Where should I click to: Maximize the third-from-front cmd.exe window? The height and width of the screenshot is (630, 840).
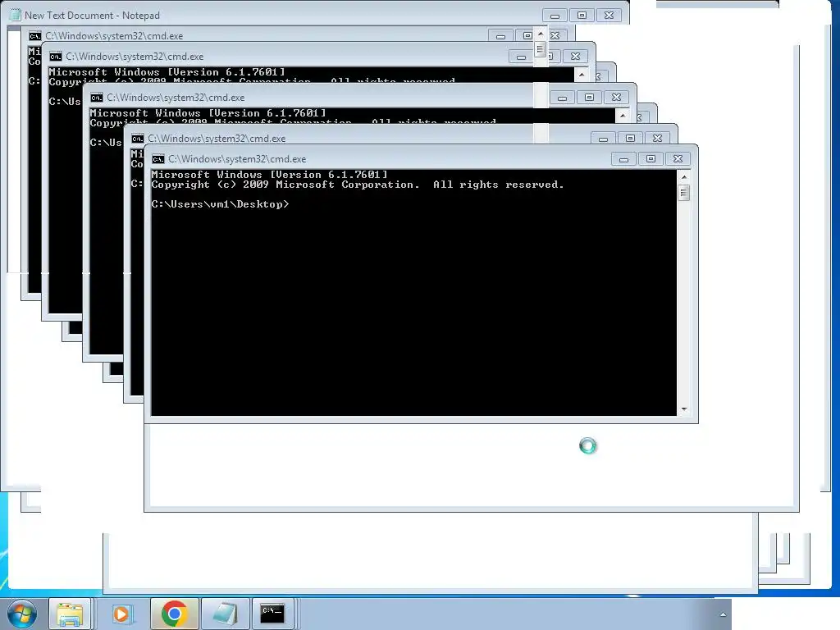pyautogui.click(x=589, y=98)
